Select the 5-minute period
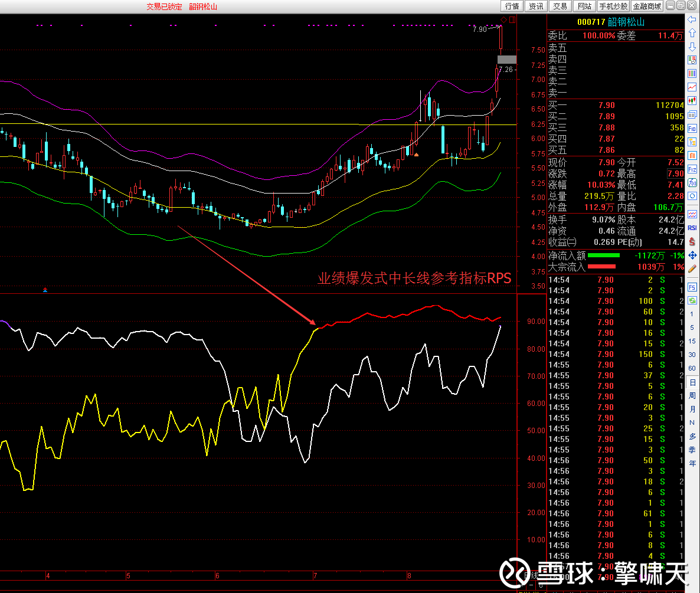This screenshot has width=700, height=593. point(692,327)
